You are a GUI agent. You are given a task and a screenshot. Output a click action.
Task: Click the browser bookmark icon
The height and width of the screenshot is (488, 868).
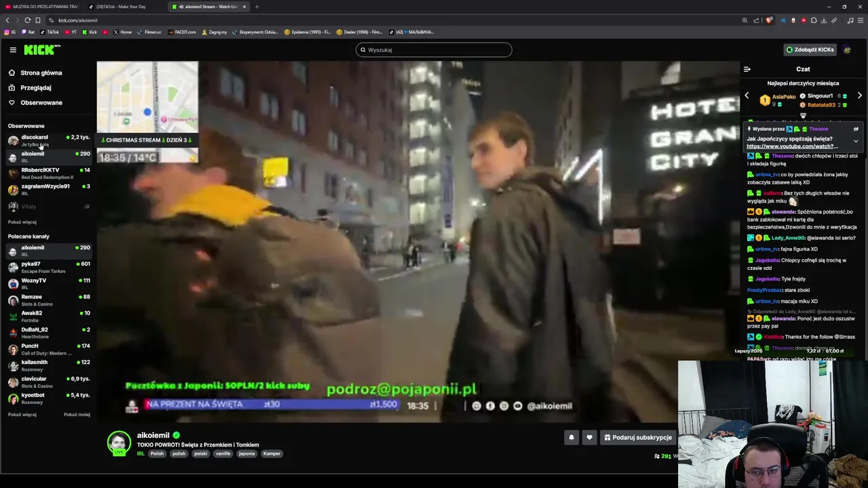pyautogui.click(x=38, y=20)
